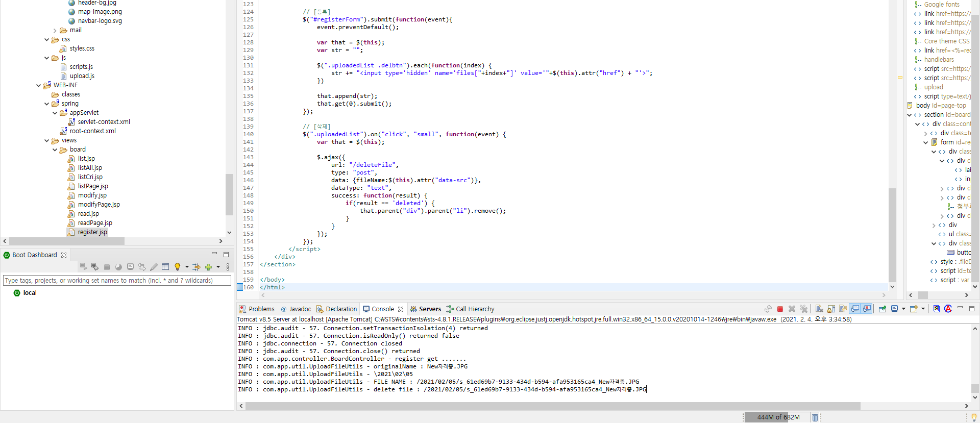Viewport: 980px width, 423px height.
Task: Open light bulb dropdown in Boot Dashboard
Action: point(187,267)
